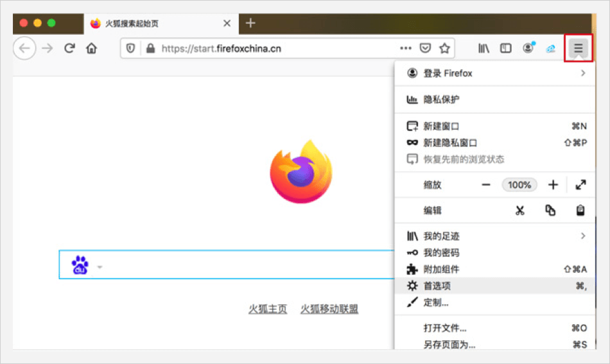610x364 pixels.
Task: Click the address bar URL field
Action: click(x=270, y=48)
